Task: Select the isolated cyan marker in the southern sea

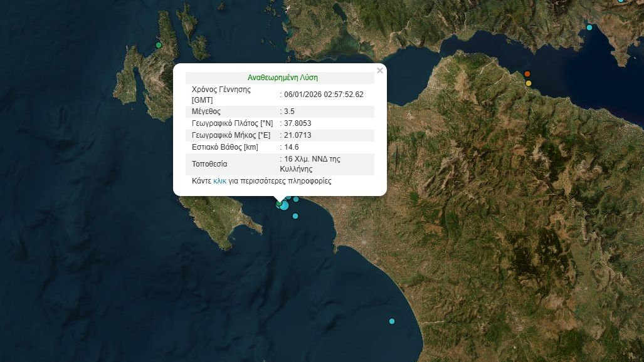Action: [392, 321]
